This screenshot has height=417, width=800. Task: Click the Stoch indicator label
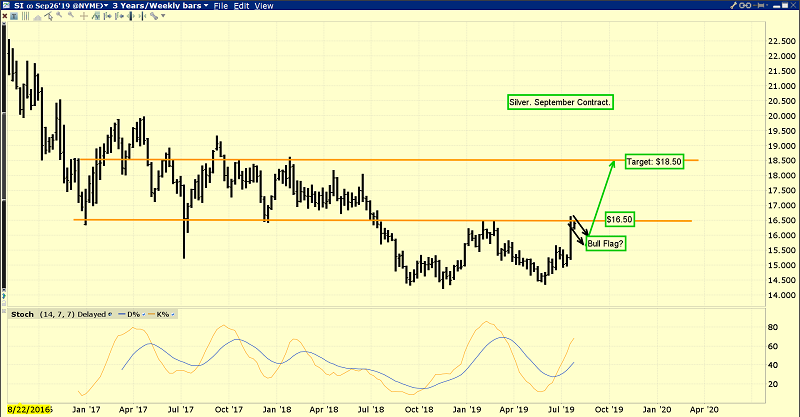pyautogui.click(x=22, y=314)
